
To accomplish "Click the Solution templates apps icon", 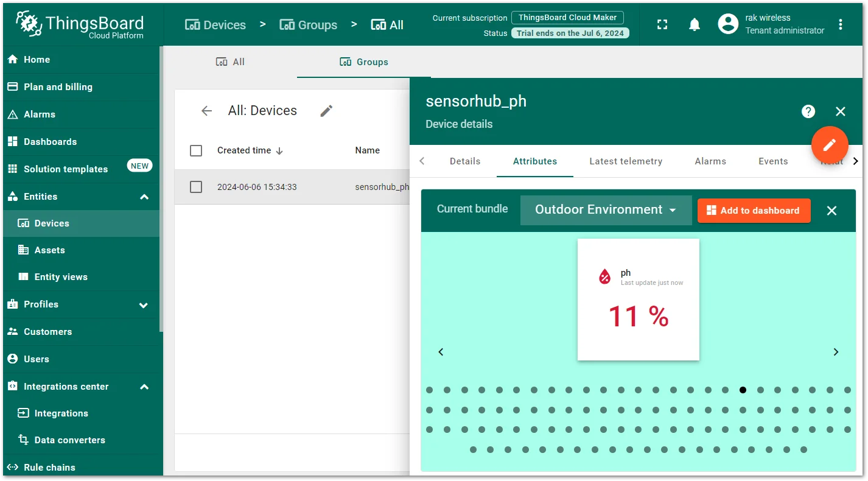I will click(x=12, y=169).
